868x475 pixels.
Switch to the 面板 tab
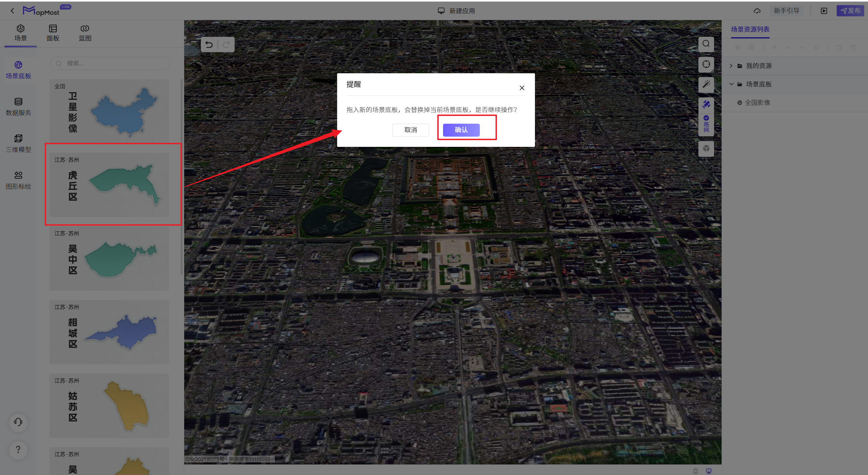(53, 33)
